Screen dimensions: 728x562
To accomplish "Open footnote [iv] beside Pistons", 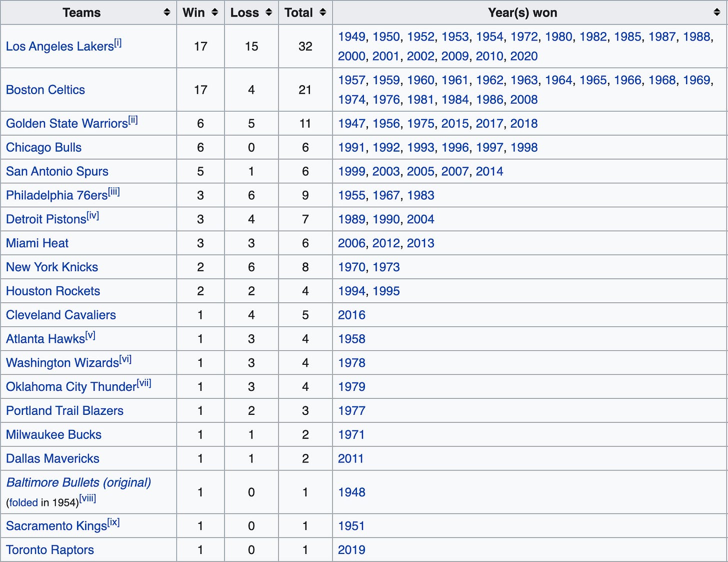I will point(93,216).
